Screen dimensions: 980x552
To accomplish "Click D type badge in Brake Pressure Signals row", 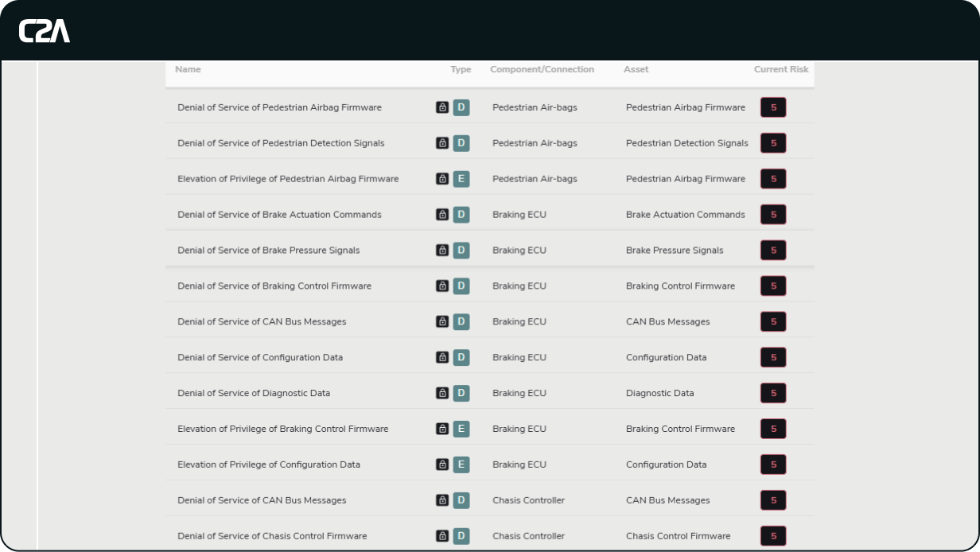I will pos(461,251).
